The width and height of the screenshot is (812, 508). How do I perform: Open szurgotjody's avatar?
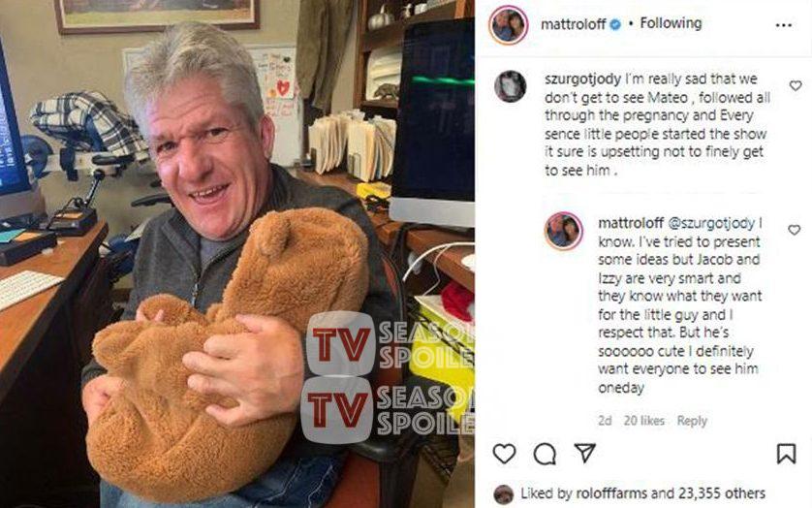510,86
